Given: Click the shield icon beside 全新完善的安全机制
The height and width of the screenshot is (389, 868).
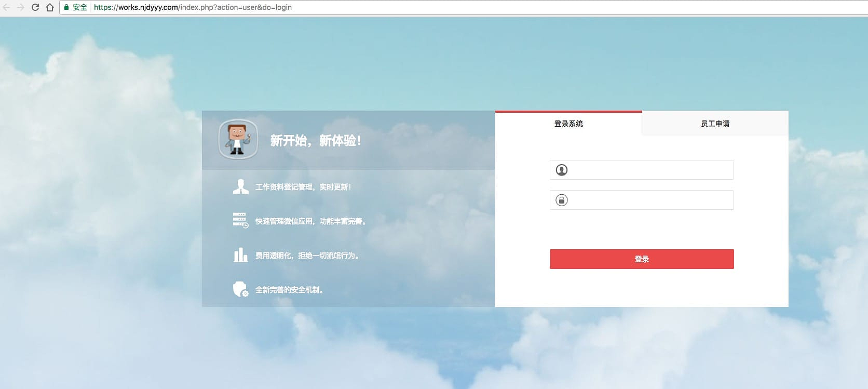Looking at the screenshot, I should point(240,289).
